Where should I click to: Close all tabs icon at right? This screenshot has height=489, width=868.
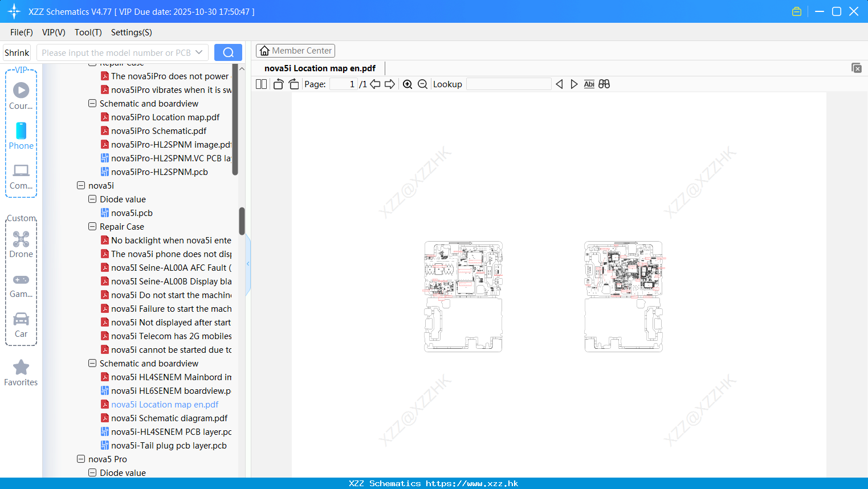point(857,68)
